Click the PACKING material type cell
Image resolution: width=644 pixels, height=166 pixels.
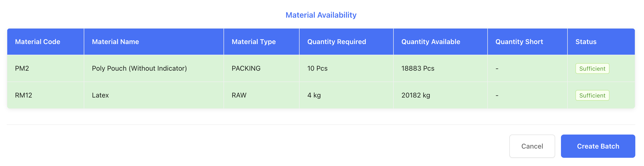coord(246,68)
